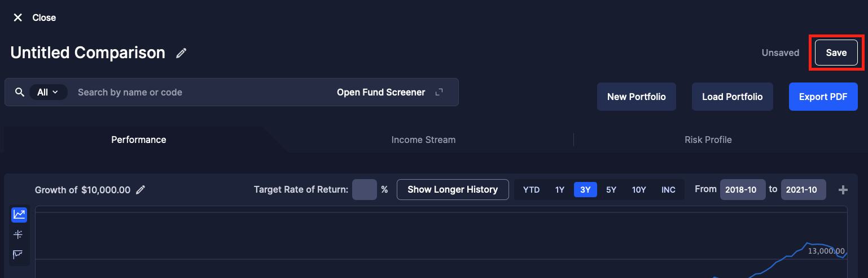
Task: Open the All search filter dropdown
Action: point(48,92)
